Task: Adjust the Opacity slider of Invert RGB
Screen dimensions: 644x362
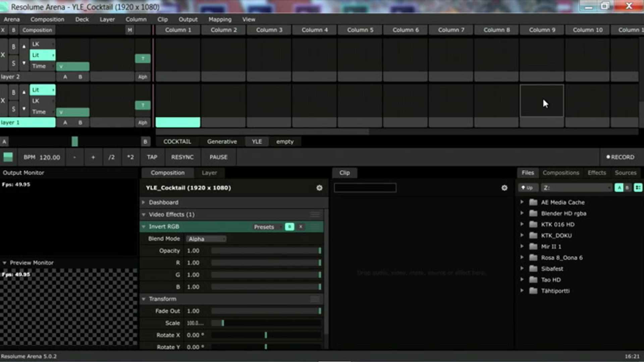Action: coord(266,251)
